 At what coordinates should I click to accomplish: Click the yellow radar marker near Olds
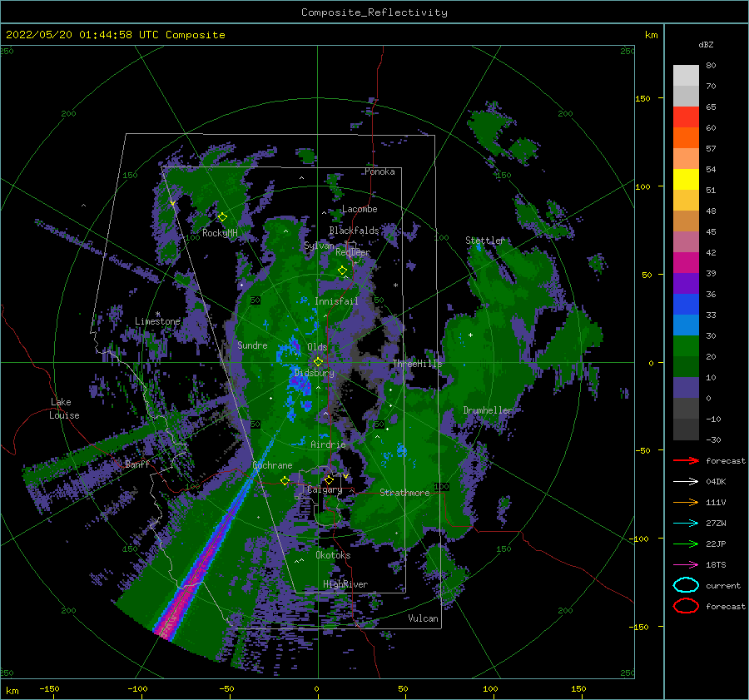(x=318, y=362)
